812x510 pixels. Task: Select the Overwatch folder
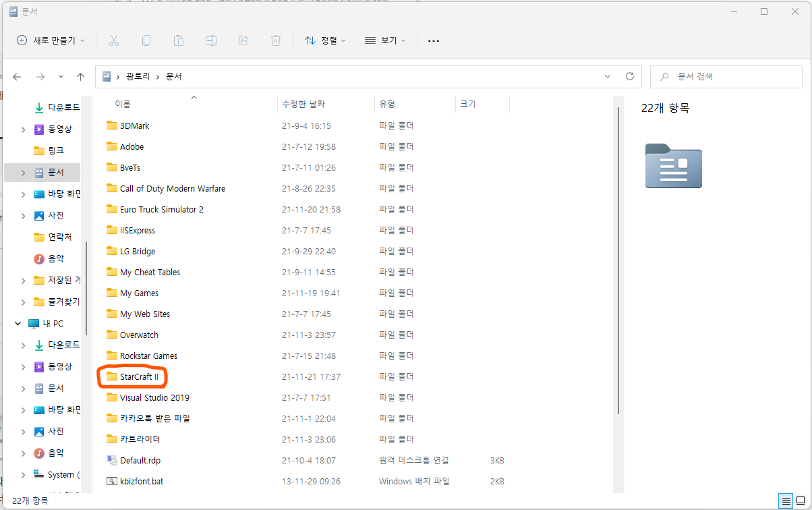(x=133, y=335)
